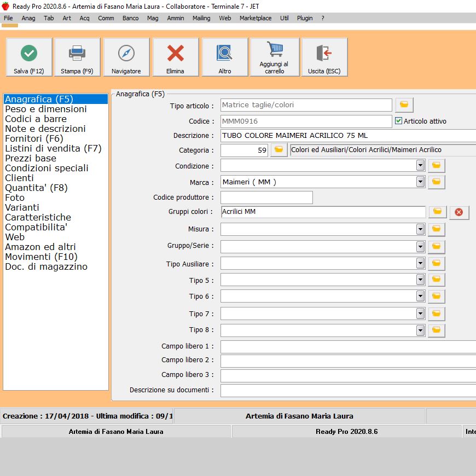Click folder icon beside Tipo articolo
Image resolution: width=476 pixels, height=476 pixels.
(x=404, y=105)
